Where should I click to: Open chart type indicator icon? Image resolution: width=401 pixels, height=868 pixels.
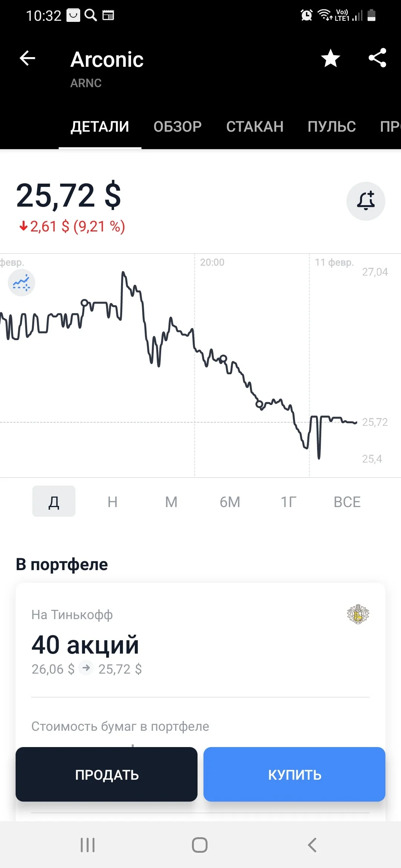coord(22,283)
